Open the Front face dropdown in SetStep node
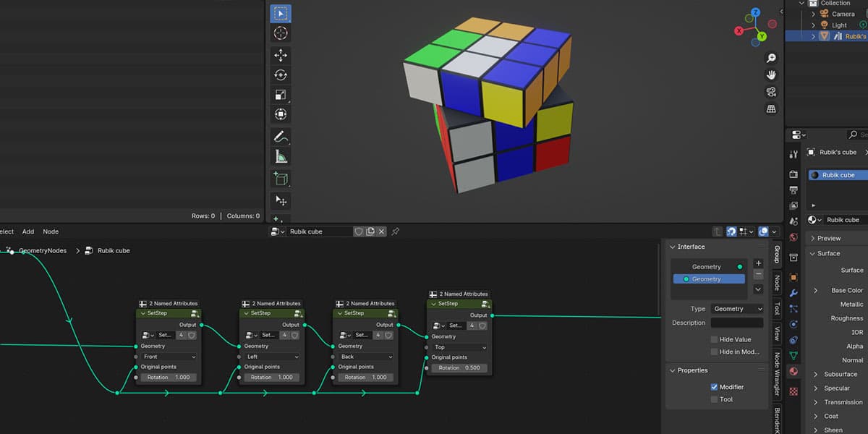Screen dimensions: 868x434 pos(169,357)
